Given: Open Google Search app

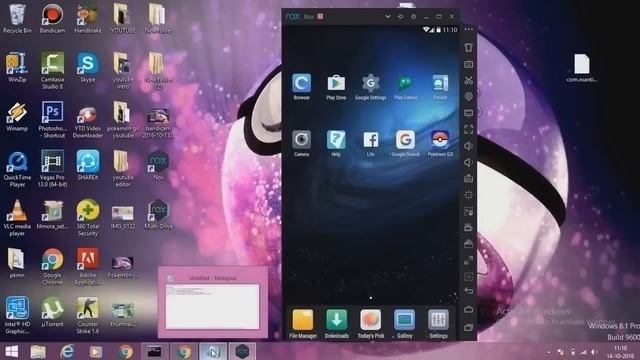Looking at the screenshot, I should point(405,143).
